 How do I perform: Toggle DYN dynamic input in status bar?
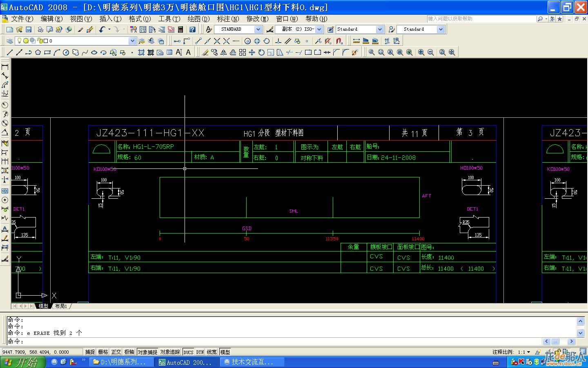[200, 352]
